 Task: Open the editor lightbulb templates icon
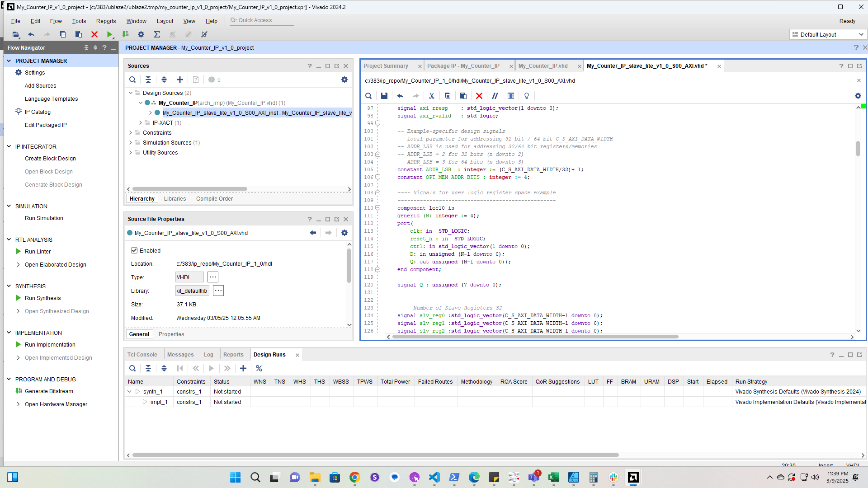[527, 96]
